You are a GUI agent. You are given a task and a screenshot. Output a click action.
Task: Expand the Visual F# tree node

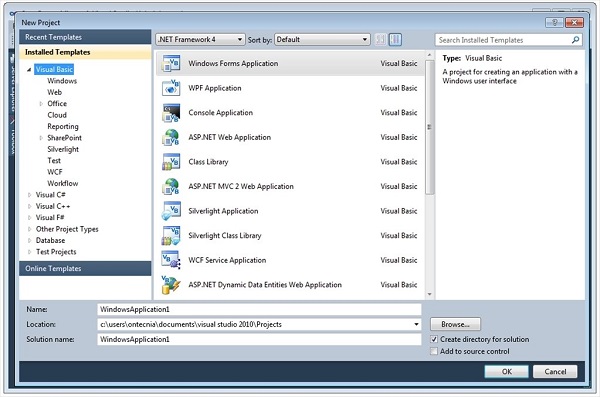coord(29,217)
